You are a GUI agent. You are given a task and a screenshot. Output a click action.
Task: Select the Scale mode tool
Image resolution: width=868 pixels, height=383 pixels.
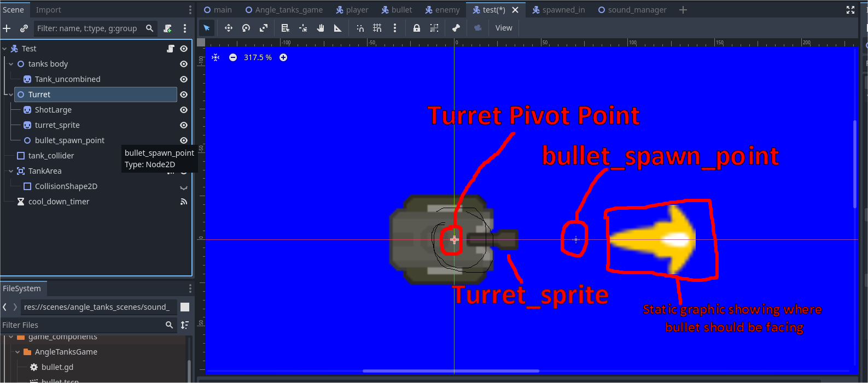click(x=264, y=28)
